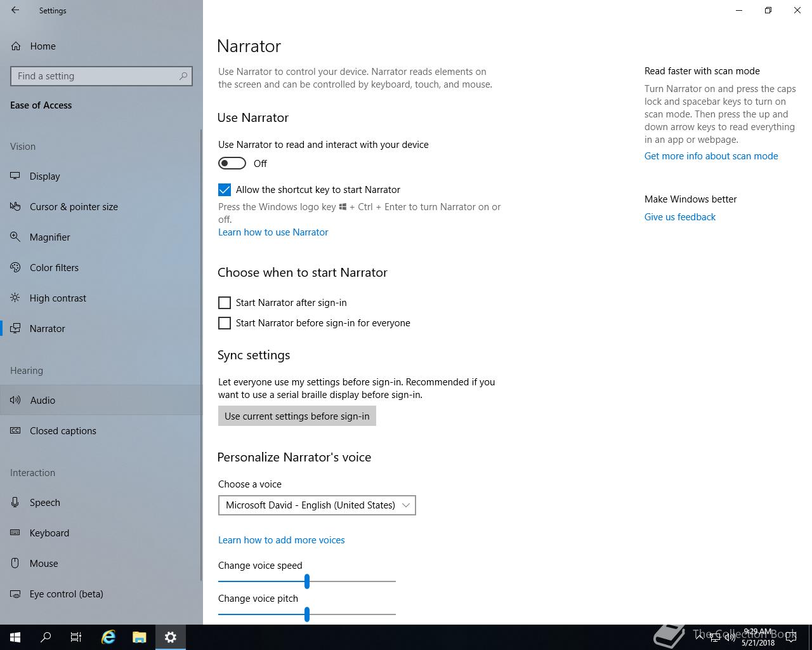Go to High contrast settings

click(100, 298)
